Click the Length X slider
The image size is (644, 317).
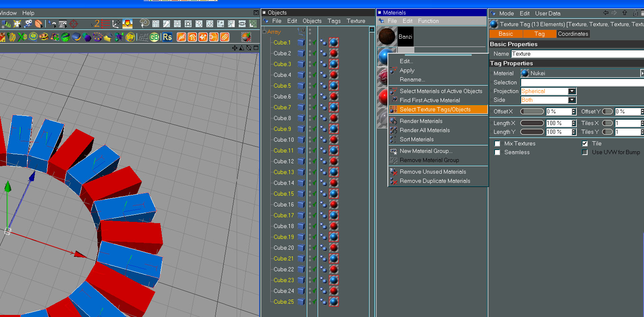pos(532,123)
